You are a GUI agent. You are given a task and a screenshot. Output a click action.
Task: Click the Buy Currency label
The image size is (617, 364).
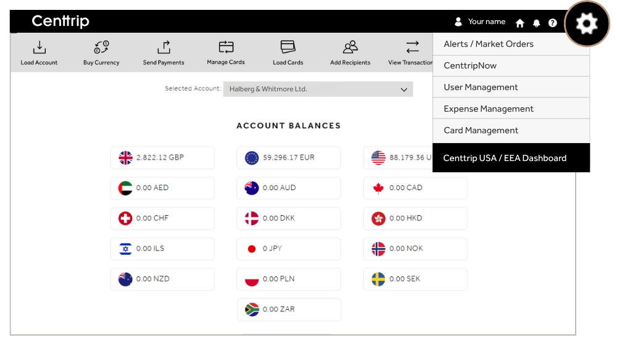point(101,62)
